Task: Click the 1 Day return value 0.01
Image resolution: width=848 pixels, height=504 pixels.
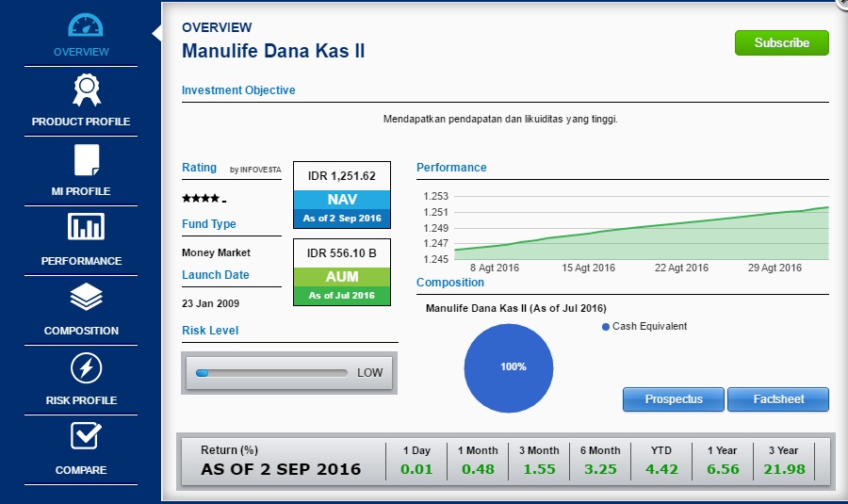Action: (x=416, y=469)
